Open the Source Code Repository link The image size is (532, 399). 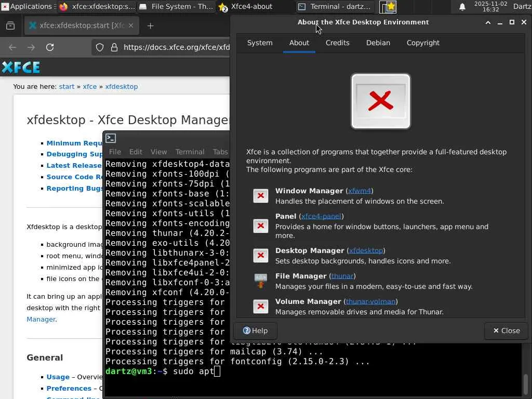74,177
